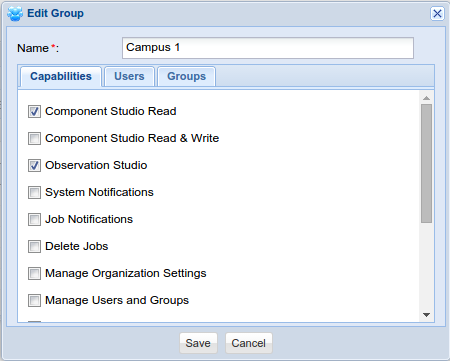Click the Manage Organization Settings label

pos(126,273)
